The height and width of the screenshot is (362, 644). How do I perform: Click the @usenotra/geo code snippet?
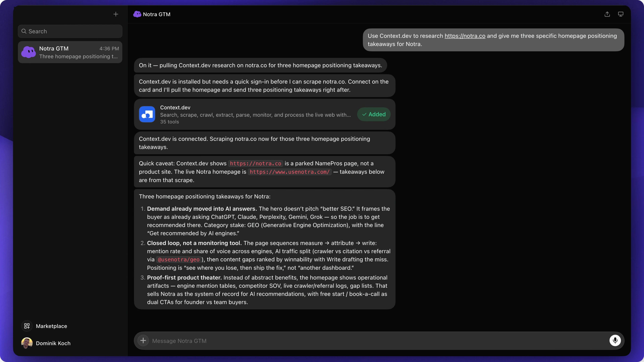pyautogui.click(x=178, y=260)
